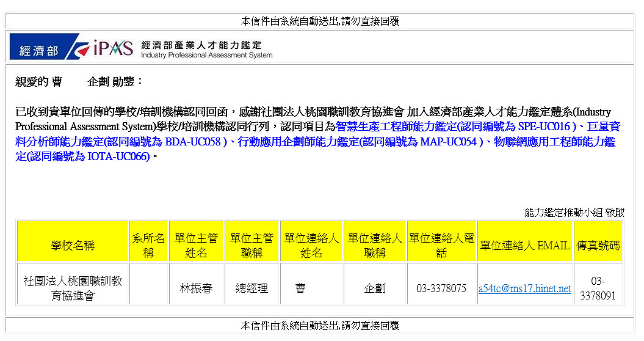Image resolution: width=644 pixels, height=341 pixels.
Task: Select the 單位連絡人 EMAIL column header
Action: [525, 241]
